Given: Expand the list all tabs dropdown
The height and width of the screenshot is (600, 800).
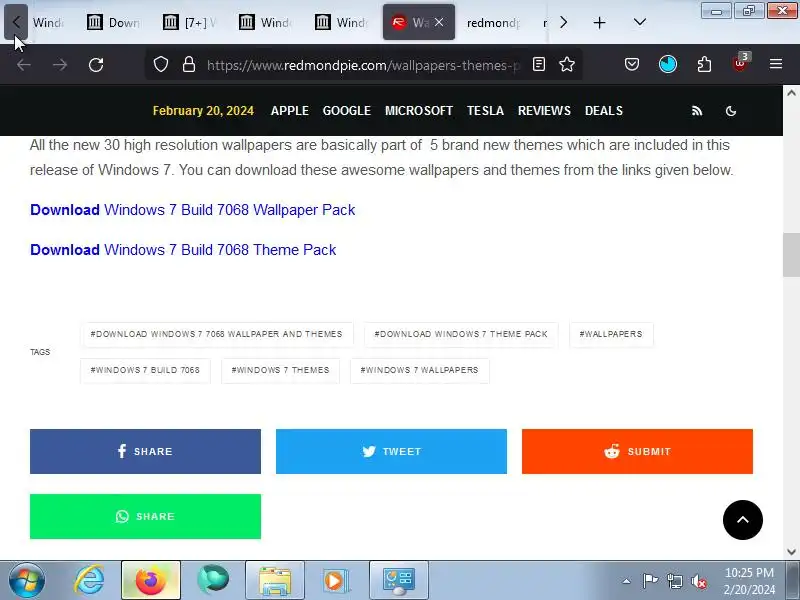Looking at the screenshot, I should (x=639, y=22).
